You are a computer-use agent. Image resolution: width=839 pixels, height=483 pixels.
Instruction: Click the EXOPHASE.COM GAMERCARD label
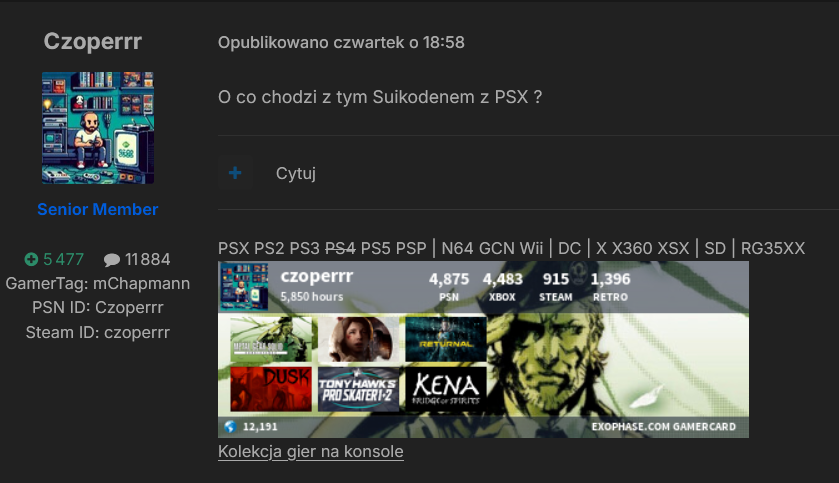[x=663, y=426]
